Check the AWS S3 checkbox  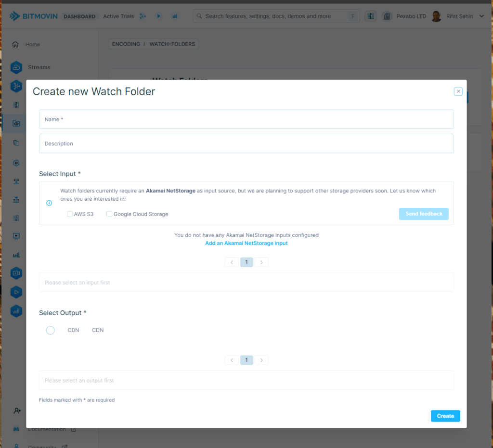pos(70,214)
